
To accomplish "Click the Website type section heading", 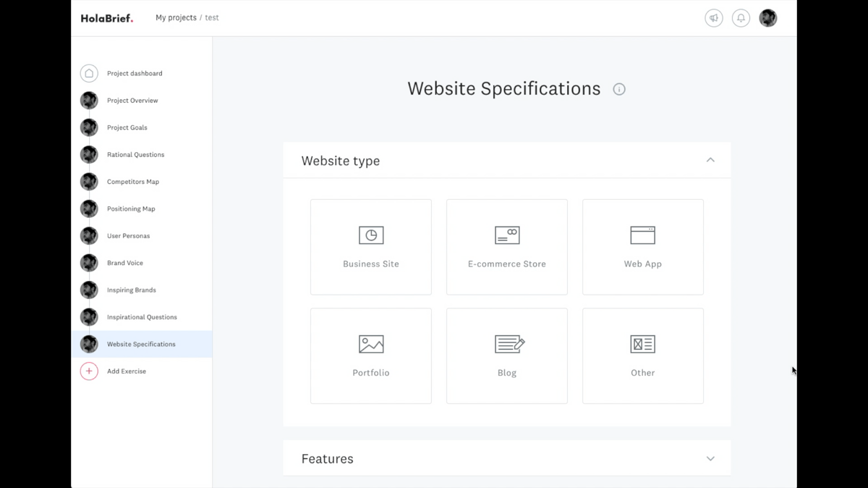I will (x=341, y=161).
